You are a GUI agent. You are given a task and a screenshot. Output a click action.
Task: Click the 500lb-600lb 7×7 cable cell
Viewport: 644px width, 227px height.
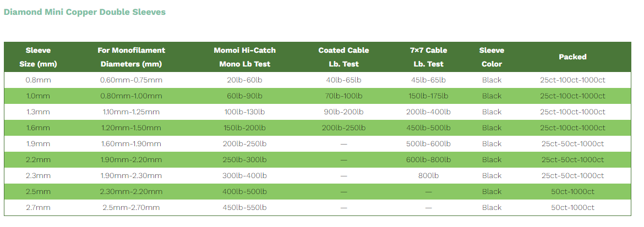coord(428,144)
